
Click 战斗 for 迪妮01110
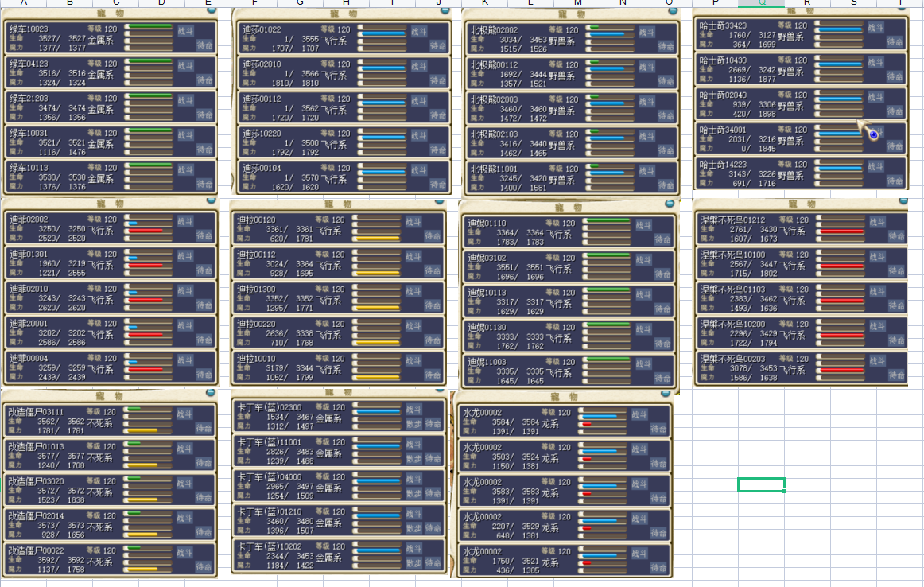(x=643, y=225)
